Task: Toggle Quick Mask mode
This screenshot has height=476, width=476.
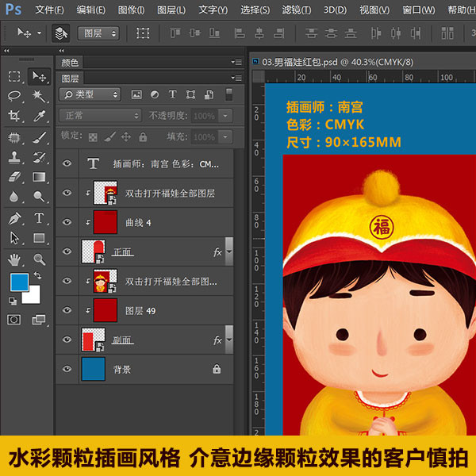Action: click(x=14, y=320)
